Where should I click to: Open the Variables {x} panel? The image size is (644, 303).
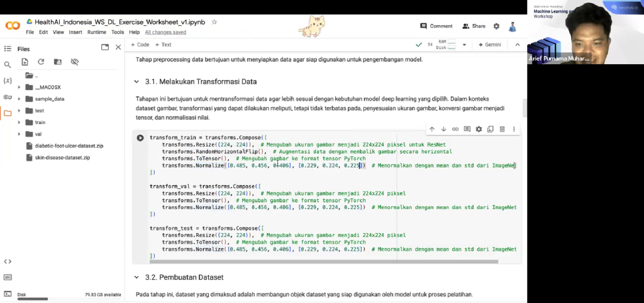pos(8,81)
